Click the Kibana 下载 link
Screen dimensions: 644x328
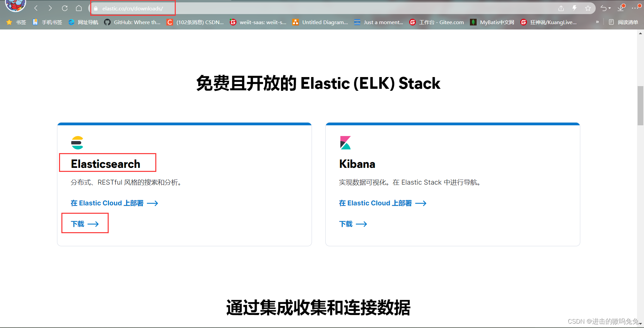click(x=353, y=224)
